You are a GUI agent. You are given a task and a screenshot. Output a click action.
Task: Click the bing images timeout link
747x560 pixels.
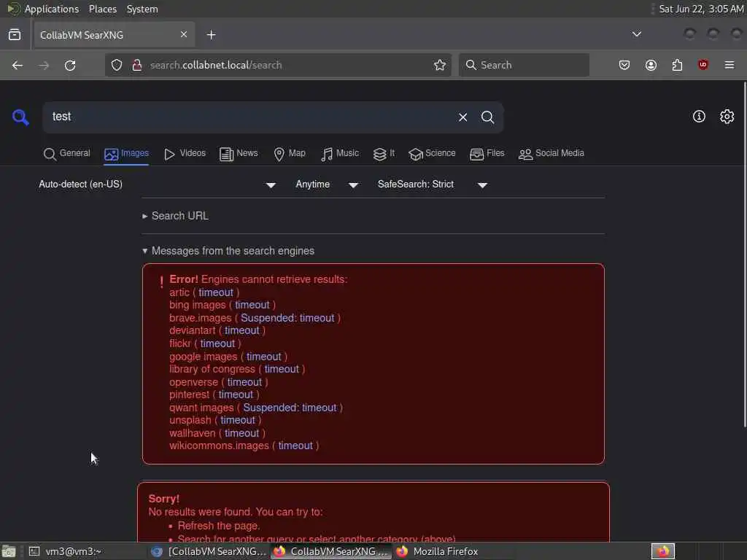tap(252, 305)
